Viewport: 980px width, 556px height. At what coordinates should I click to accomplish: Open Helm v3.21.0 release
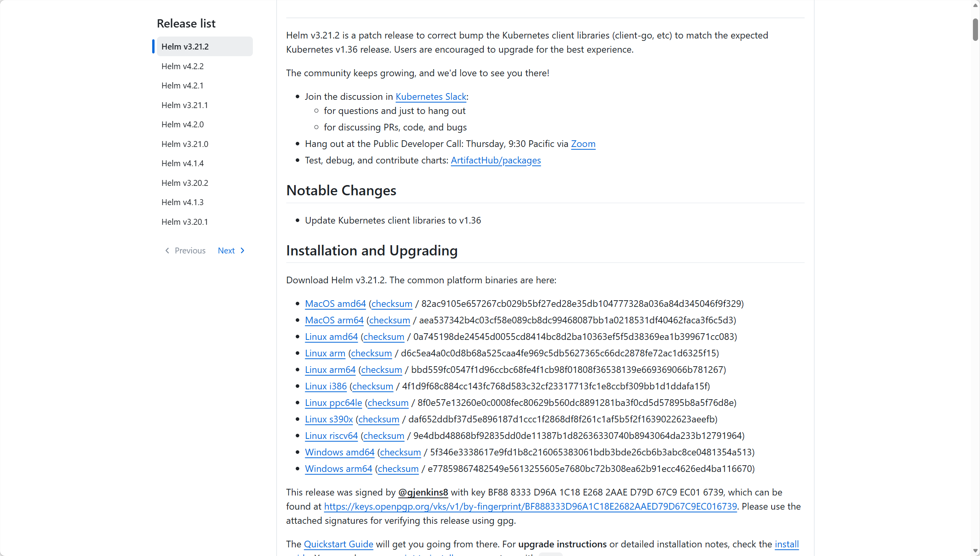pyautogui.click(x=185, y=144)
